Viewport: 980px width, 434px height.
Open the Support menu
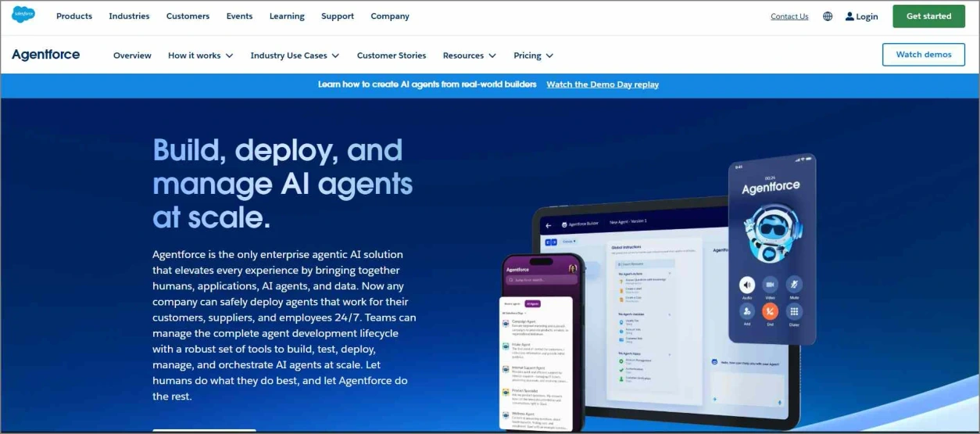pyautogui.click(x=338, y=16)
